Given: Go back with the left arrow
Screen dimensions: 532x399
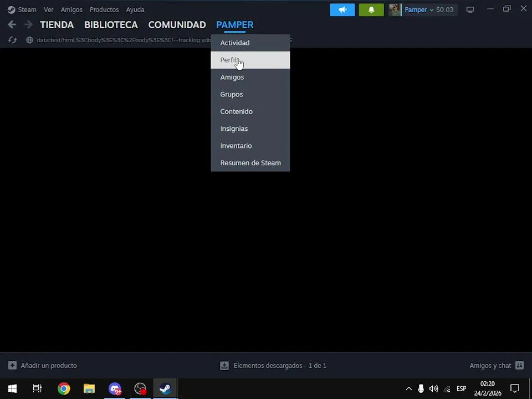Looking at the screenshot, I should pyautogui.click(x=12, y=24).
